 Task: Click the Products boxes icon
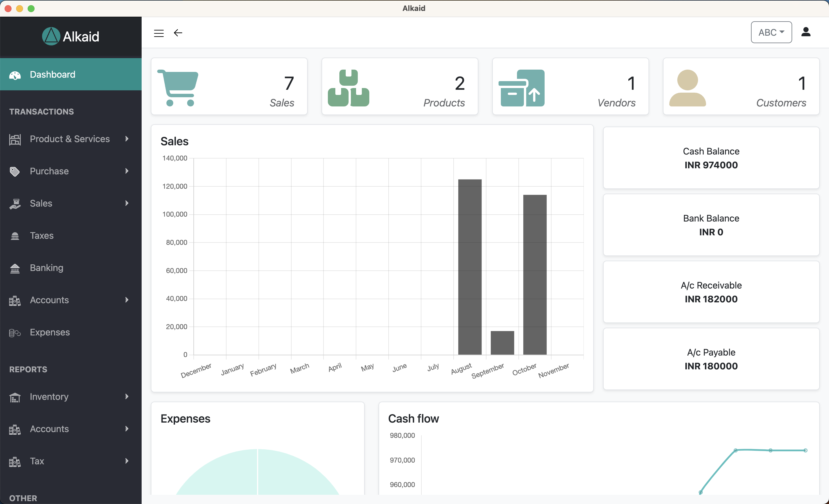349,88
